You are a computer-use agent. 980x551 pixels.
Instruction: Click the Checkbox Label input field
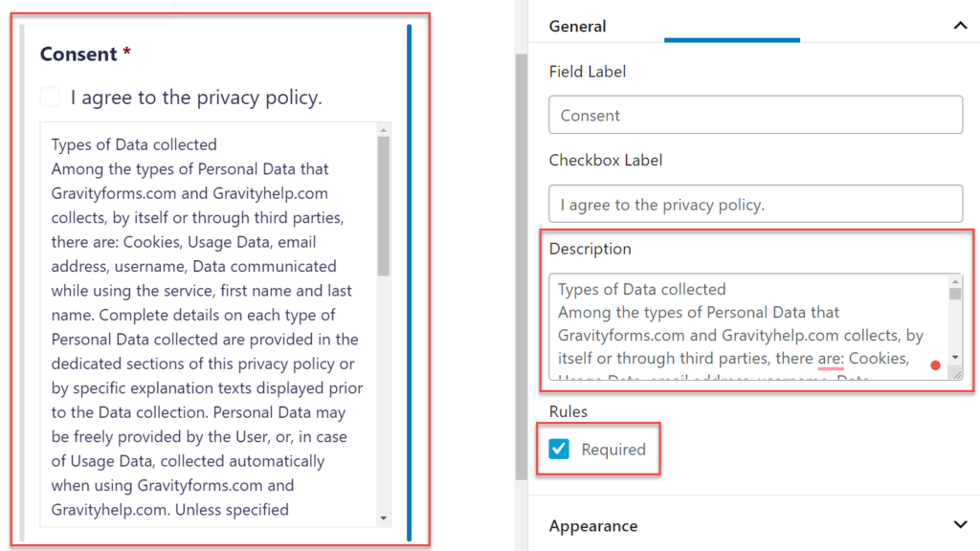[x=756, y=204]
